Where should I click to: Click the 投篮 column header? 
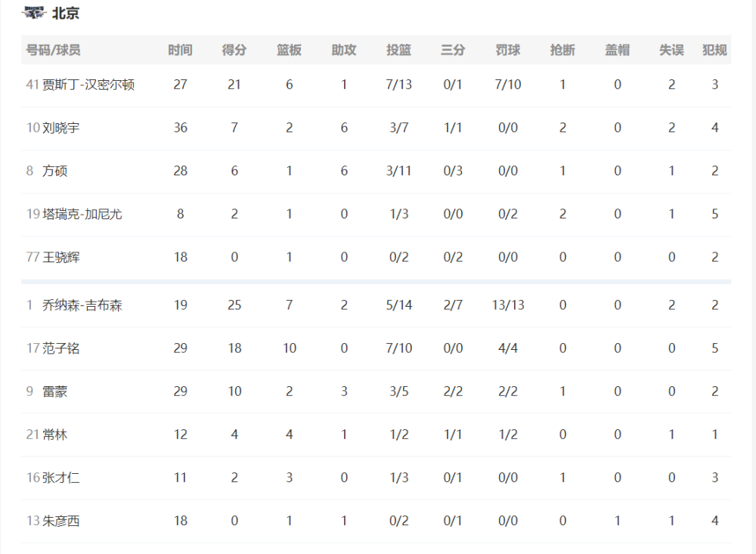(398, 50)
